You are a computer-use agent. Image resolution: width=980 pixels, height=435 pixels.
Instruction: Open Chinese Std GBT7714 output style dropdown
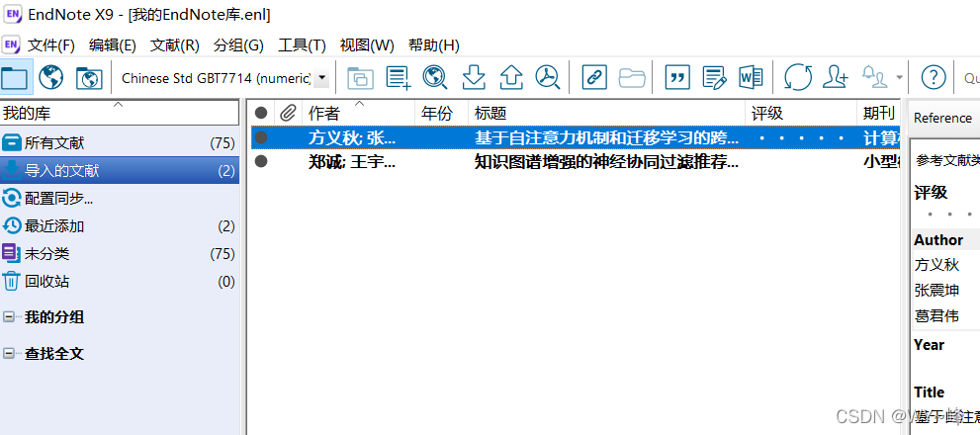pyautogui.click(x=321, y=78)
